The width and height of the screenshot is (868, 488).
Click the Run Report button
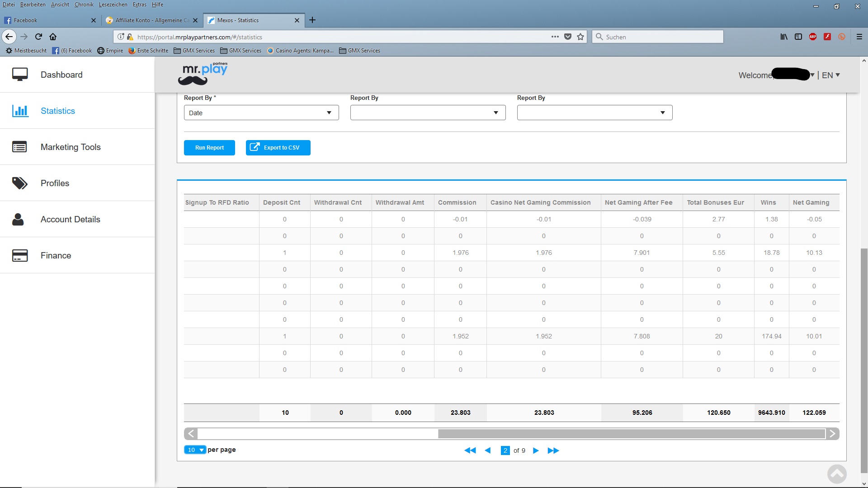[x=209, y=148]
